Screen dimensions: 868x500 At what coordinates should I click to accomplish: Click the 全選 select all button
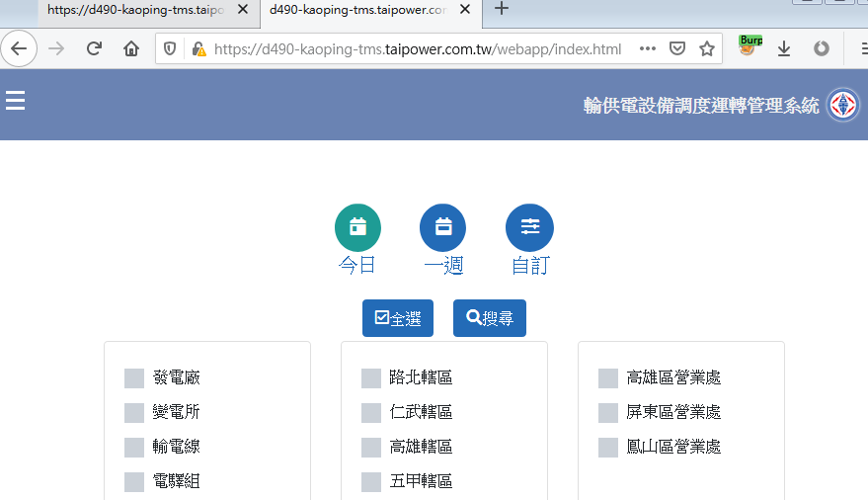pyautogui.click(x=398, y=318)
